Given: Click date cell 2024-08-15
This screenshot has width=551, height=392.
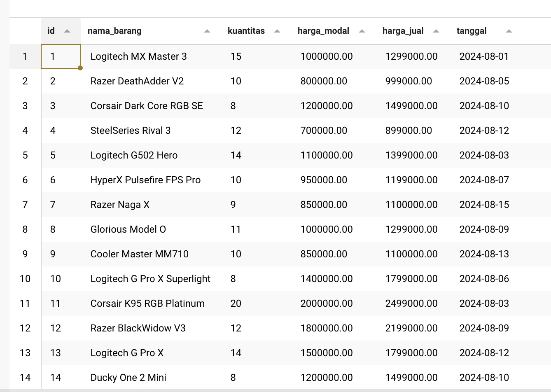Looking at the screenshot, I should click(x=484, y=205).
